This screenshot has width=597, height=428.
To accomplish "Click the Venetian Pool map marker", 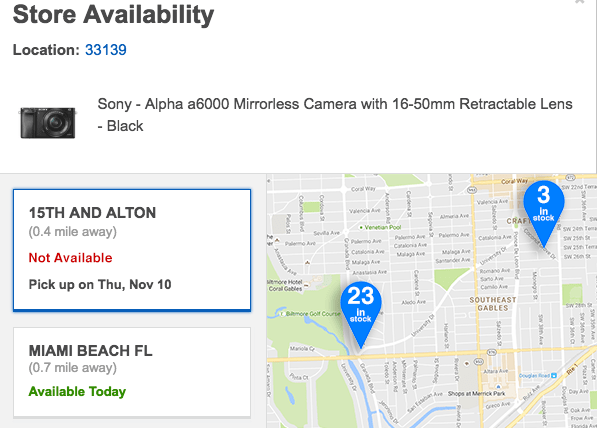I will pos(361,227).
